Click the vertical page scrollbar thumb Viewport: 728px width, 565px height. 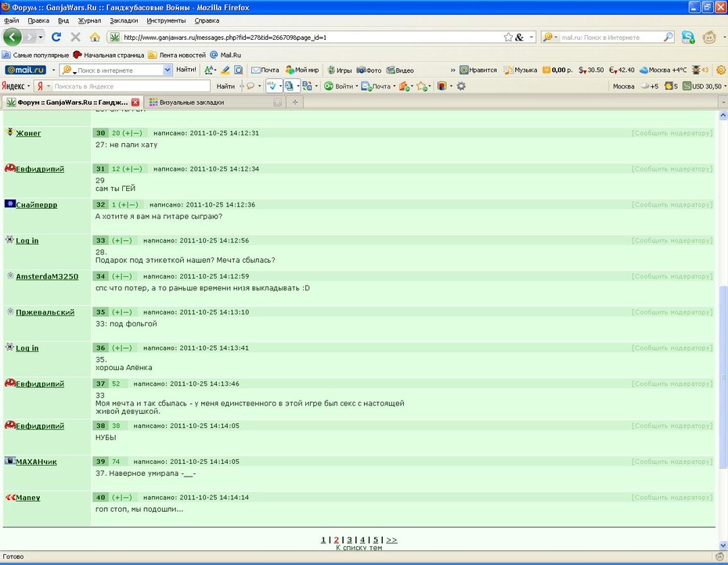point(723,377)
